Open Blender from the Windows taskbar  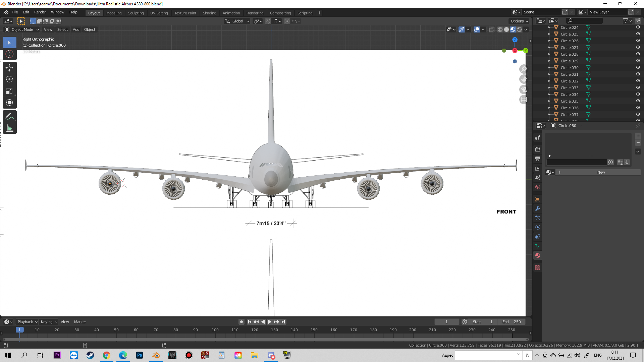tap(156, 355)
